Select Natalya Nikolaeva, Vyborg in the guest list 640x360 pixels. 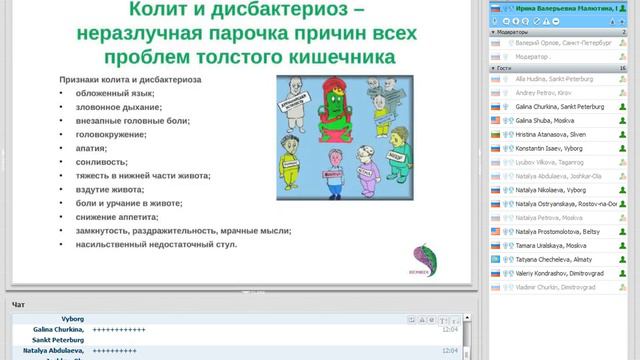[558, 190]
